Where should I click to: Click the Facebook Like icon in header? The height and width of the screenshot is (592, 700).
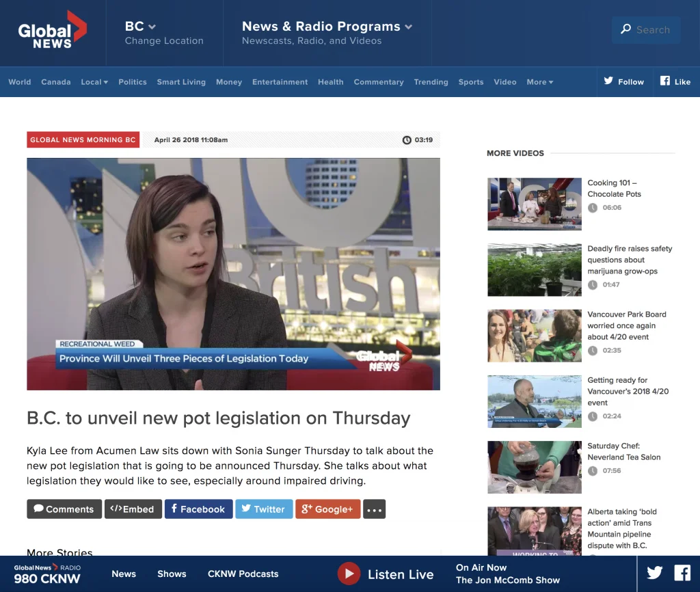point(665,81)
